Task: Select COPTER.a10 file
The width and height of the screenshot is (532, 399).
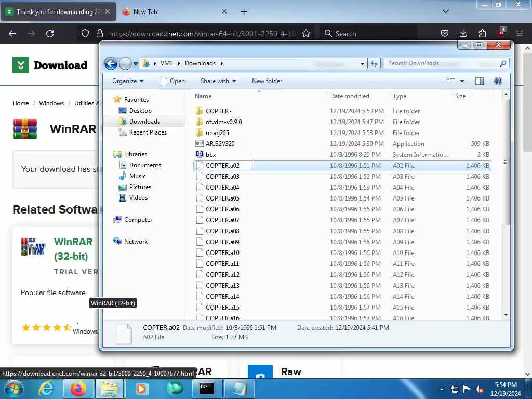Action: [x=222, y=253]
